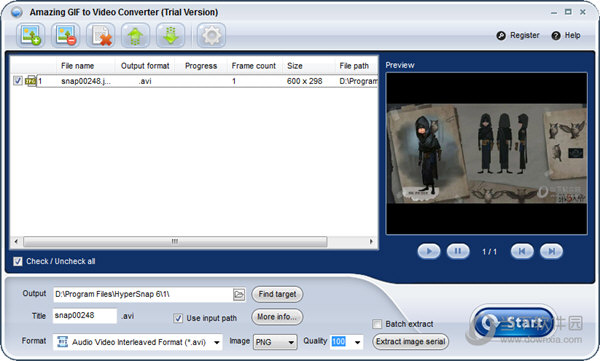The height and width of the screenshot is (361, 600).
Task: Click the horizontal scrollbar thumb in file list
Action: (x=175, y=242)
